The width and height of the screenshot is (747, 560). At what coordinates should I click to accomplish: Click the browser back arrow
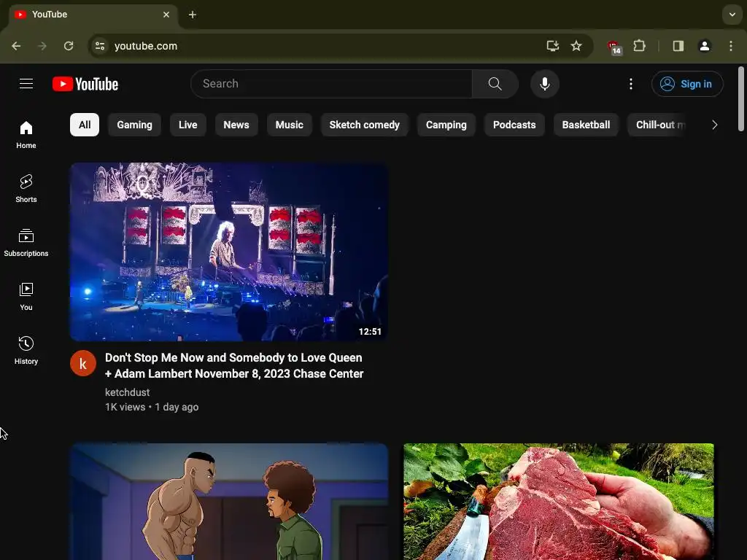click(x=16, y=46)
